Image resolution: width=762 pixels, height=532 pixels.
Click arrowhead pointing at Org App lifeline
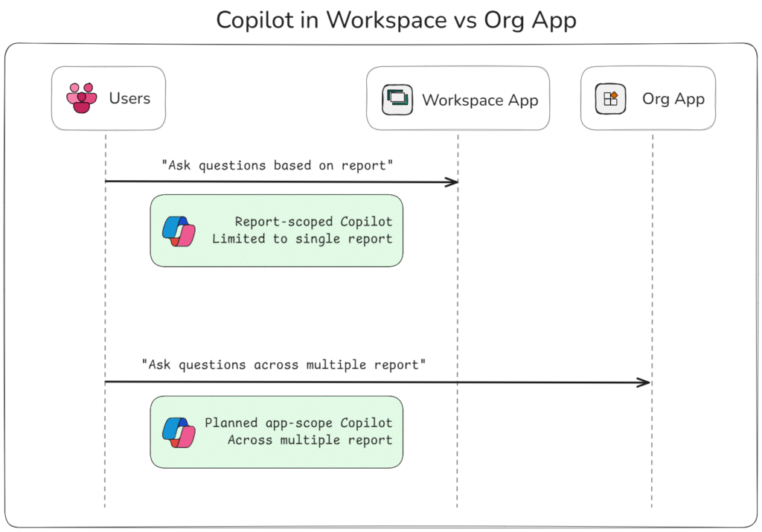click(x=644, y=382)
